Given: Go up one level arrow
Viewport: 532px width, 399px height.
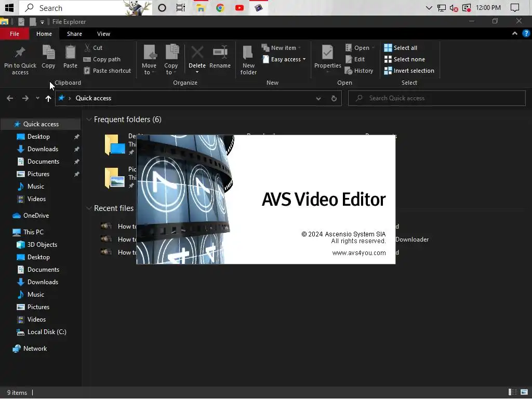Looking at the screenshot, I should click(x=48, y=98).
